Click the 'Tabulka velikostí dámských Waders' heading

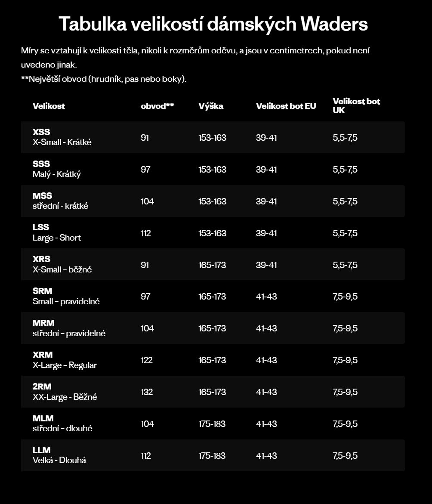pyautogui.click(x=213, y=24)
